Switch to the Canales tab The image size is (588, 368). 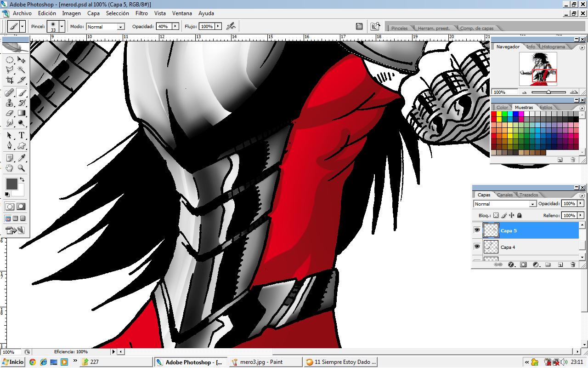pyautogui.click(x=505, y=195)
